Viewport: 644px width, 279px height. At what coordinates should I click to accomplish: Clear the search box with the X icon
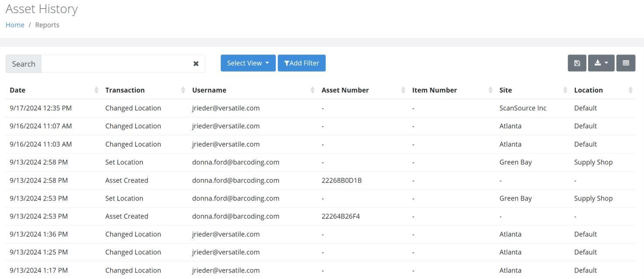click(x=196, y=64)
